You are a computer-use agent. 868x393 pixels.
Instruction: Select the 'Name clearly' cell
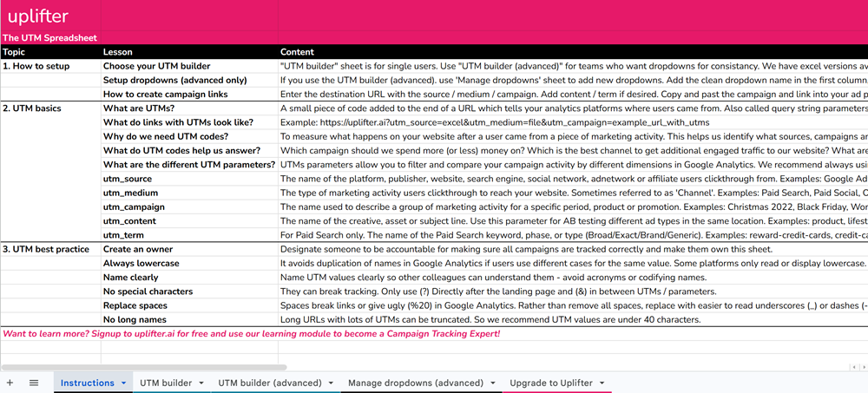click(x=189, y=278)
